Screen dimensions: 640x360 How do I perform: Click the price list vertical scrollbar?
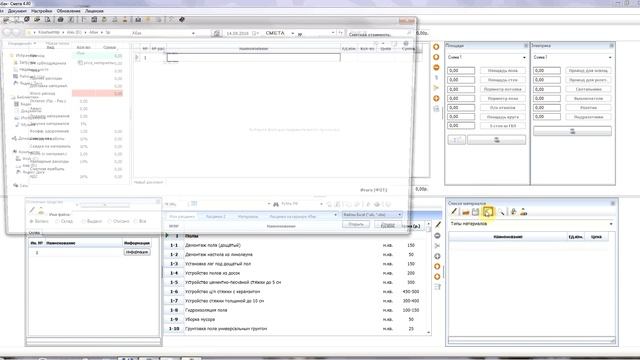point(429,278)
